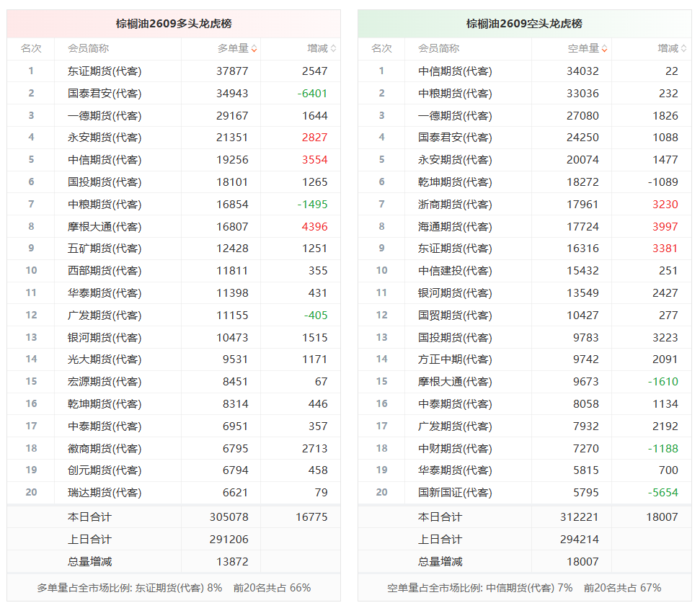The image size is (700, 608).
Task: Click red change value 3554
Action: (315, 160)
